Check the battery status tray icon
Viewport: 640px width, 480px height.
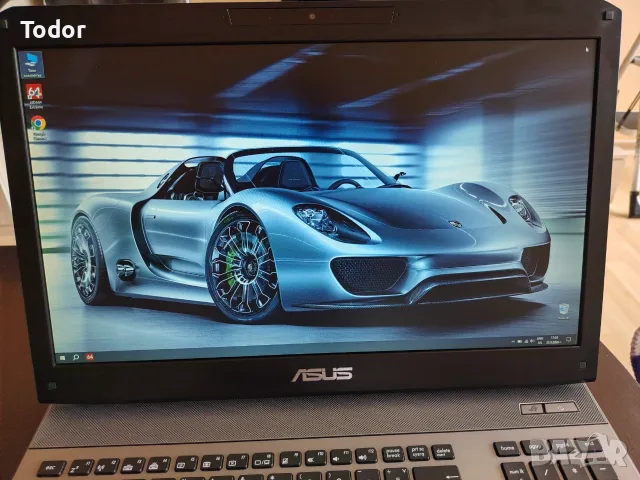tap(520, 341)
